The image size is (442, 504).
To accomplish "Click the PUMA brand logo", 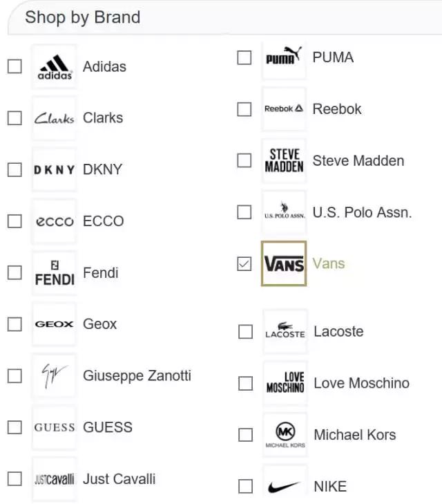I will tap(284, 58).
